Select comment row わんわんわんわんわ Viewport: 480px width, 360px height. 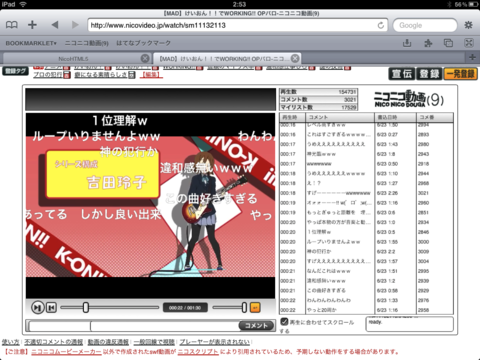(366, 300)
